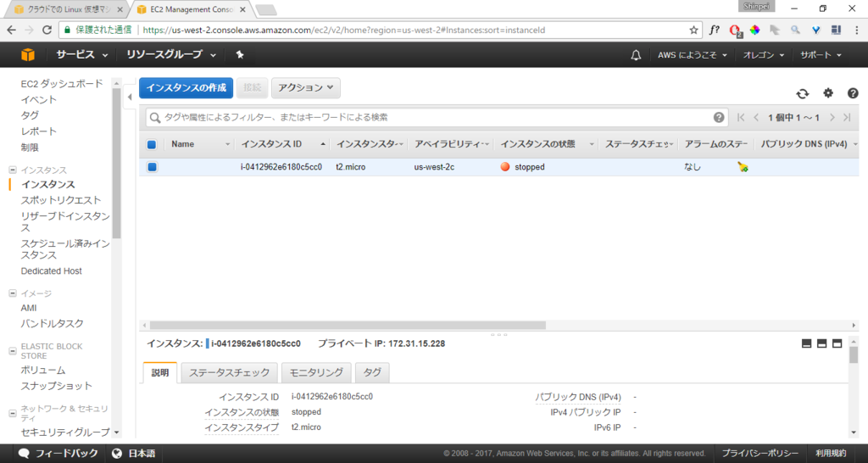Click the インスタンスの作成 button
Viewport: 868px width, 463px height.
[186, 87]
